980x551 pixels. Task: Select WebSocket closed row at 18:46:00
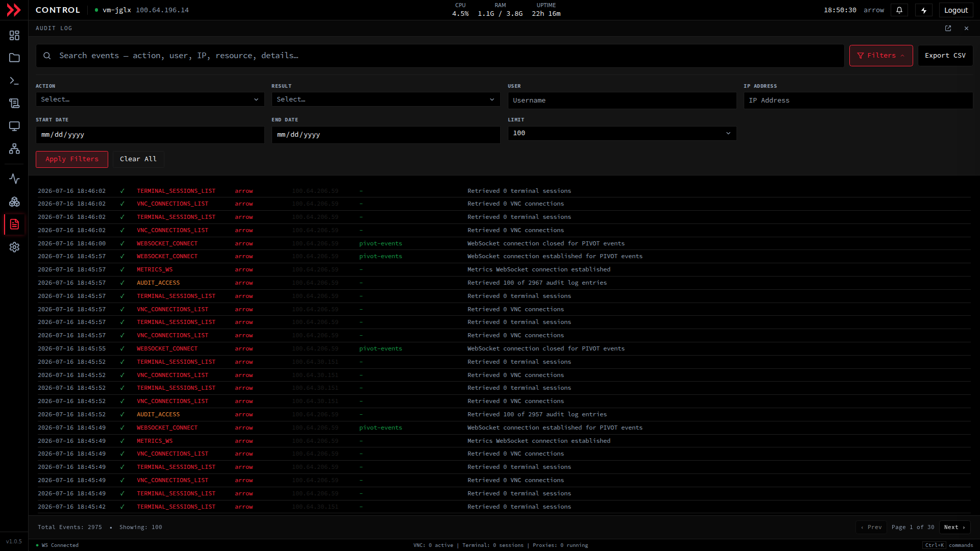pyautogui.click(x=504, y=243)
